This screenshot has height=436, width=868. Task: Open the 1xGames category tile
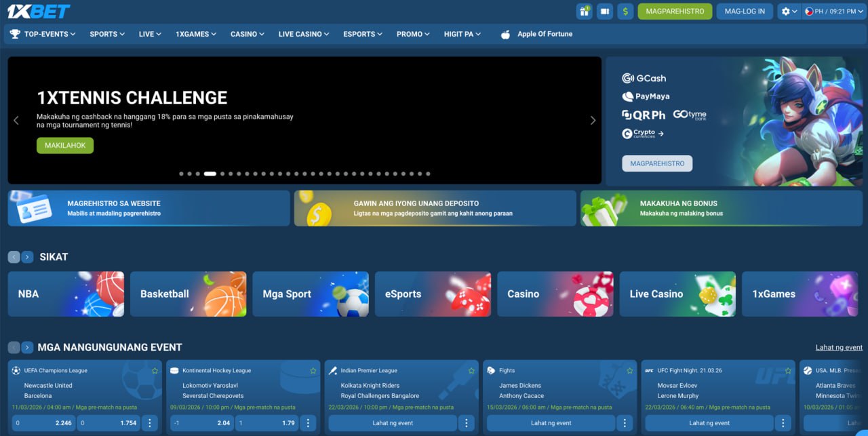point(800,294)
